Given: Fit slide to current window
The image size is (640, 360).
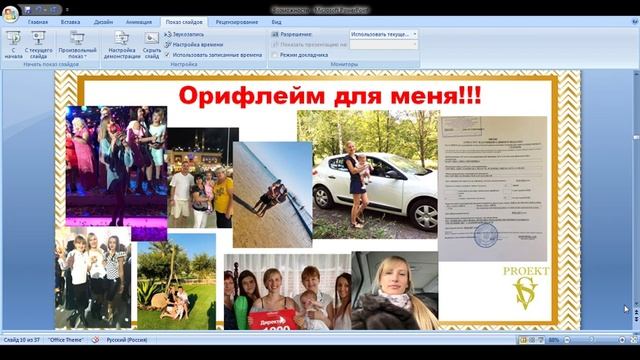Looking at the screenshot, I should point(633,340).
